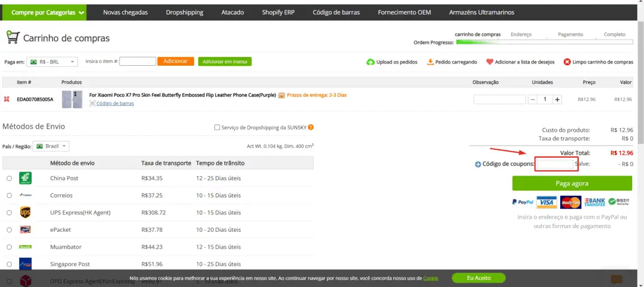Screen dimensions: 644x287
Task: Click the R$308.72 UPS Express rate
Action: tap(154, 213)
